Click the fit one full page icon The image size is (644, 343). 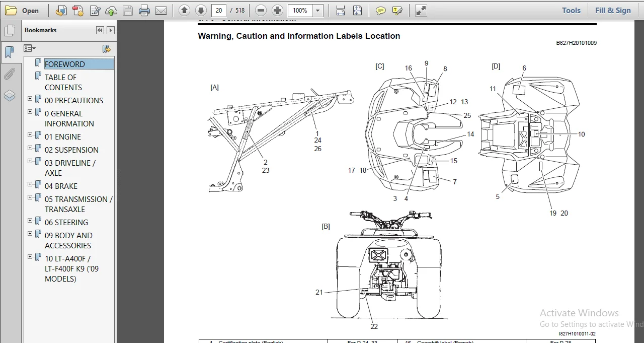[x=357, y=10]
